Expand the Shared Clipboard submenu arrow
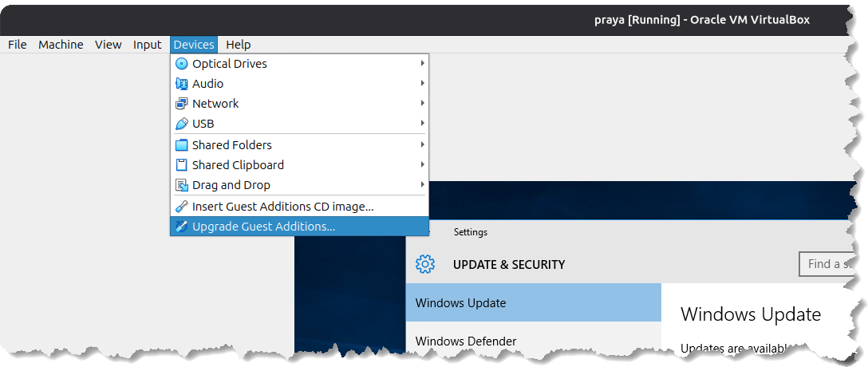 click(422, 165)
